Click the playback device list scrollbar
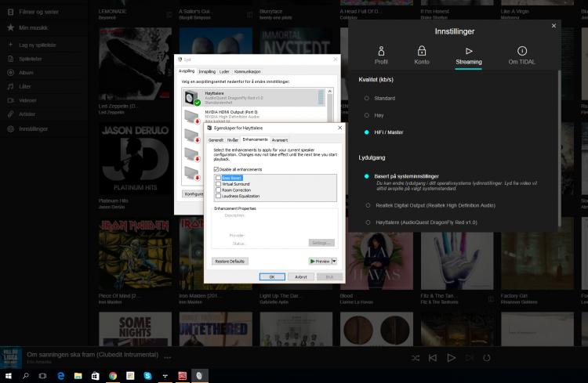The image size is (588, 383). (321, 96)
